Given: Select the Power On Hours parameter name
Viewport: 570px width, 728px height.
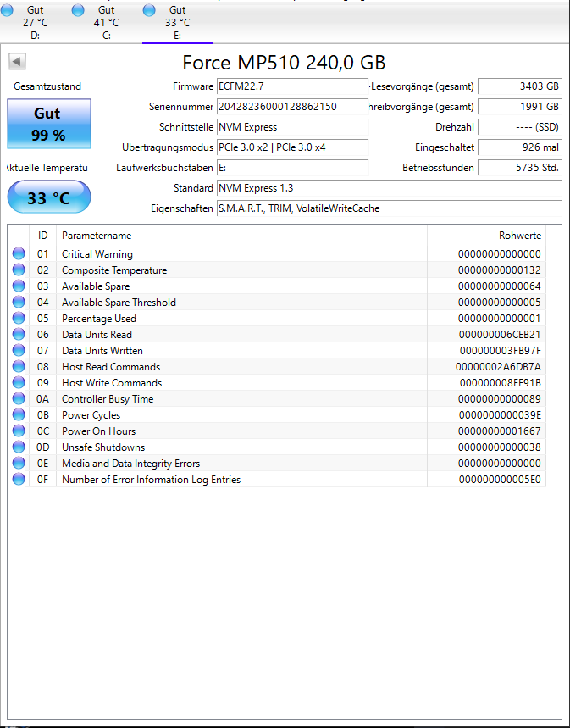Looking at the screenshot, I should click(99, 431).
